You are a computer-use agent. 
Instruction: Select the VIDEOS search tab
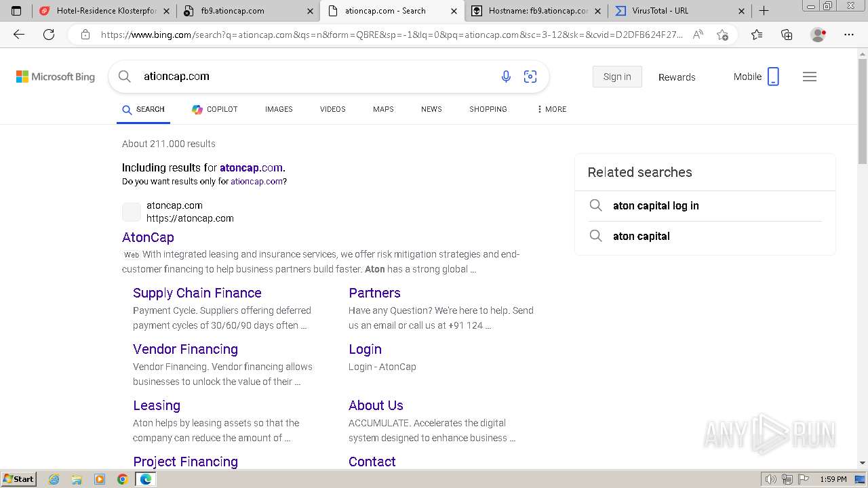tap(333, 109)
